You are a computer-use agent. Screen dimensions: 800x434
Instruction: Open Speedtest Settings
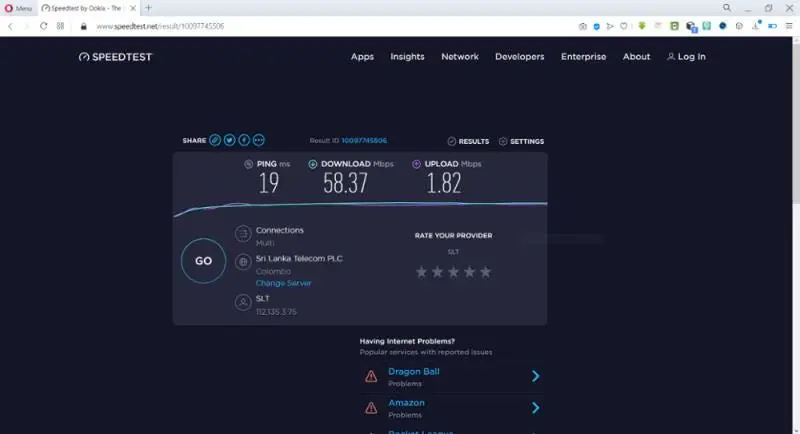click(521, 141)
